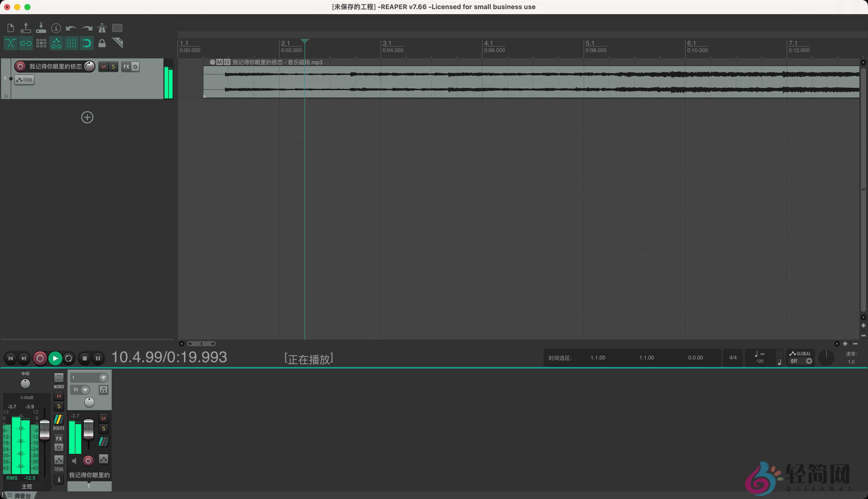Open the 'in' input dropdown arrow

[85, 390]
